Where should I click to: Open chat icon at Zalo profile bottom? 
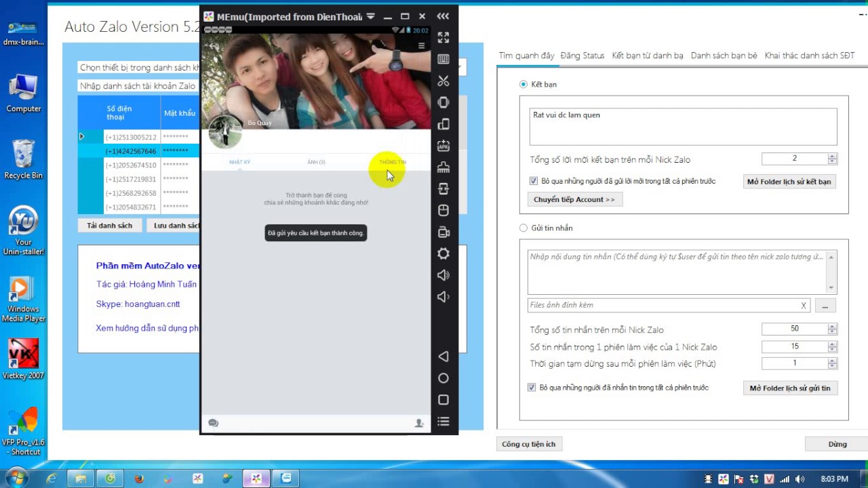pyautogui.click(x=213, y=423)
